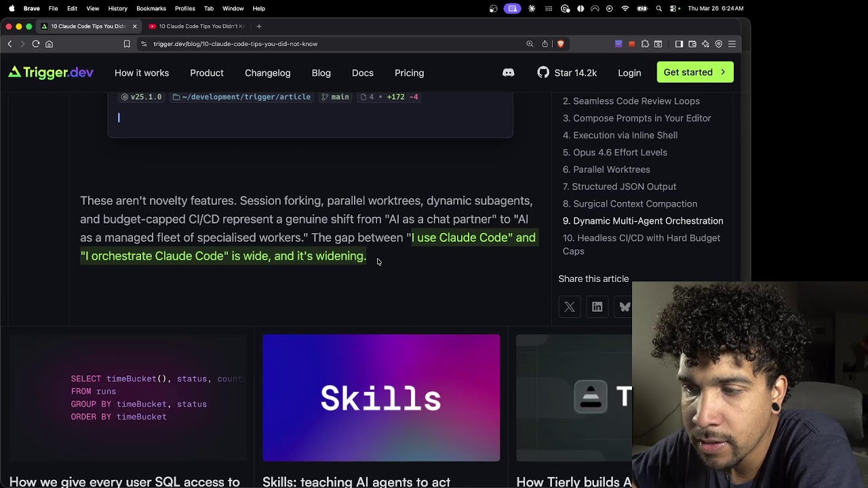Click the ~/development/trigger/article path text

[241, 97]
